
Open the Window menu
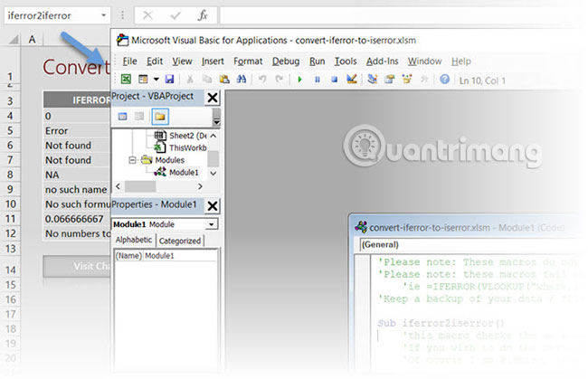click(x=424, y=62)
